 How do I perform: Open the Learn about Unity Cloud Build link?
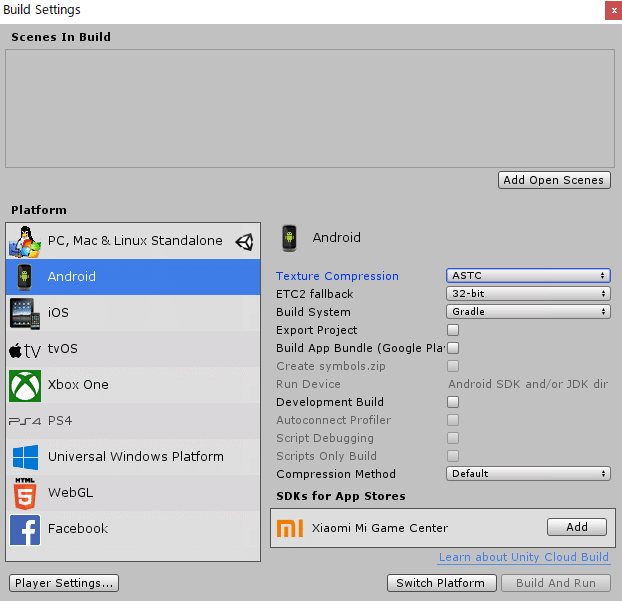click(x=524, y=557)
